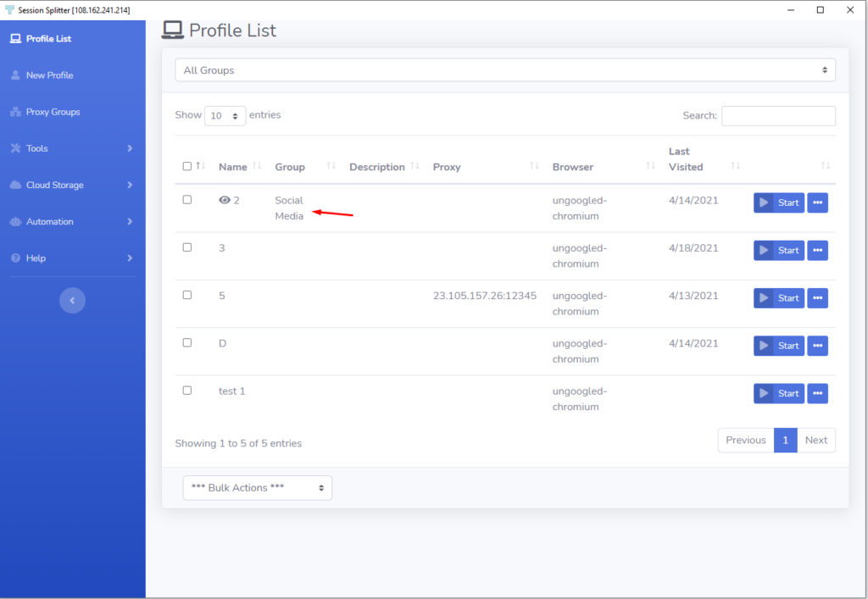Expand the Help submenu chevron
Image resolution: width=868 pixels, height=599 pixels.
pos(130,258)
